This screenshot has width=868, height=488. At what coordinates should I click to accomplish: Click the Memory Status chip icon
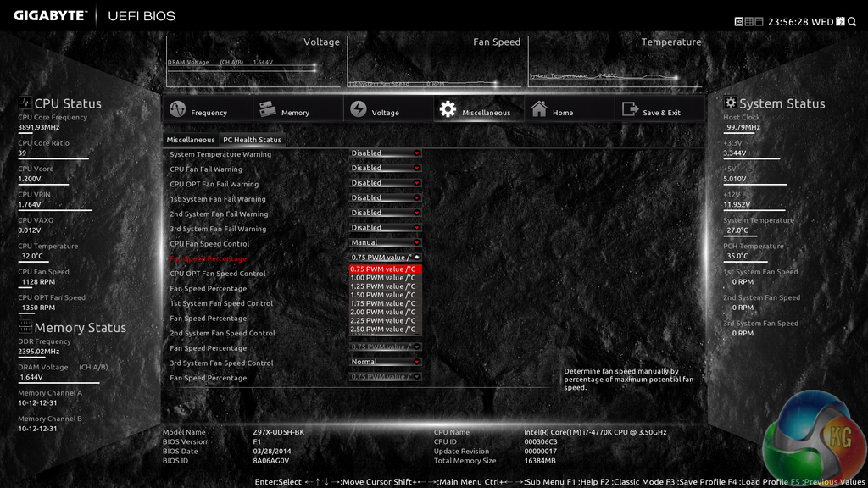click(x=25, y=326)
